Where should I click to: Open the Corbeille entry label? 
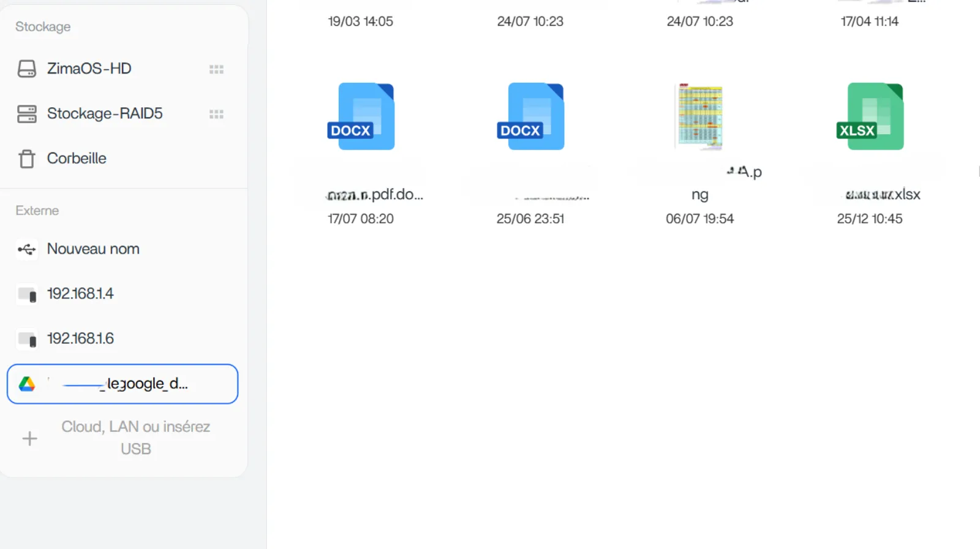click(77, 159)
